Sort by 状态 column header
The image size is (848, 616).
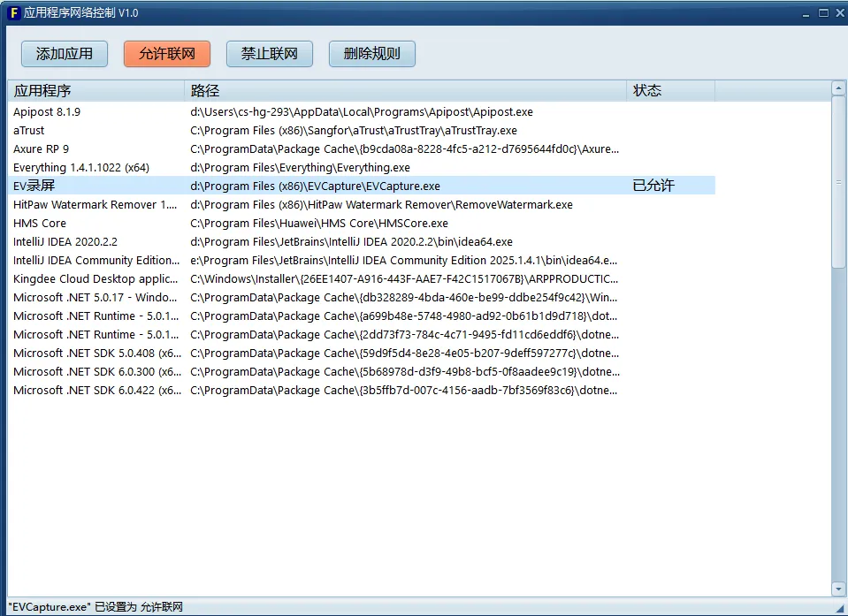click(x=670, y=91)
